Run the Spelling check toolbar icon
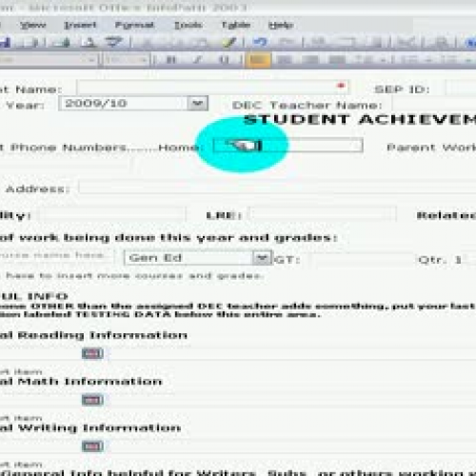Viewport: 476px width, 476px height. point(113,42)
